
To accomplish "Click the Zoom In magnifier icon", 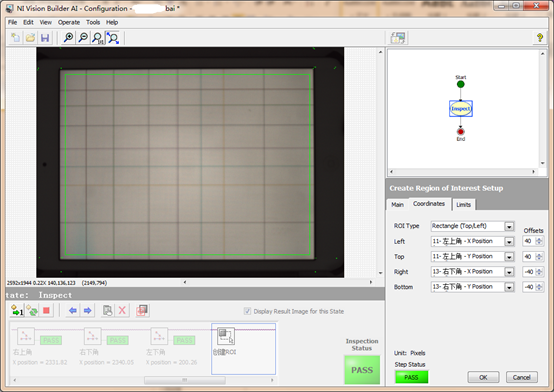I will pyautogui.click(x=69, y=38).
